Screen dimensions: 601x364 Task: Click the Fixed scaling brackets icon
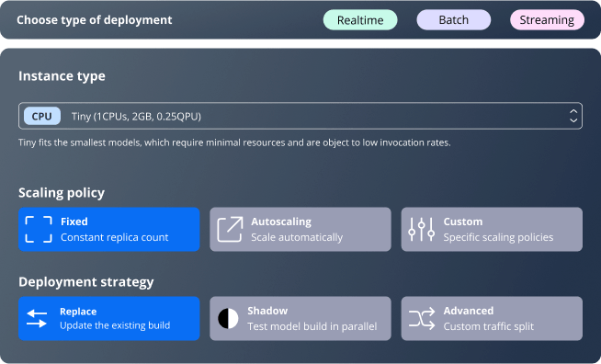point(39,230)
